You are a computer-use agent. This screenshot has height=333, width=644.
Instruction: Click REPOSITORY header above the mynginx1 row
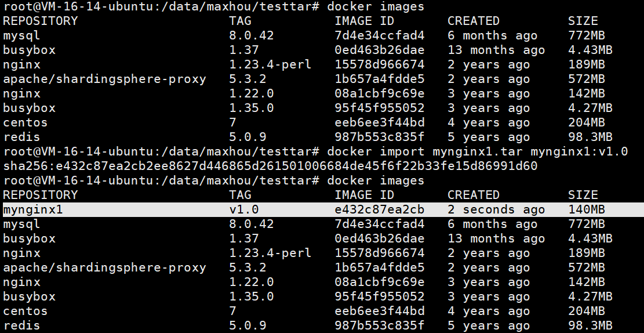40,195
